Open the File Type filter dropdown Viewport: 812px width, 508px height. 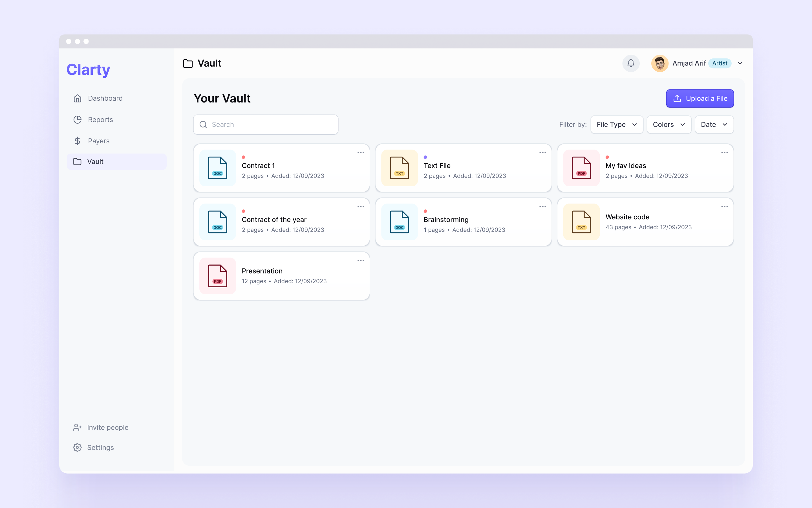click(617, 125)
